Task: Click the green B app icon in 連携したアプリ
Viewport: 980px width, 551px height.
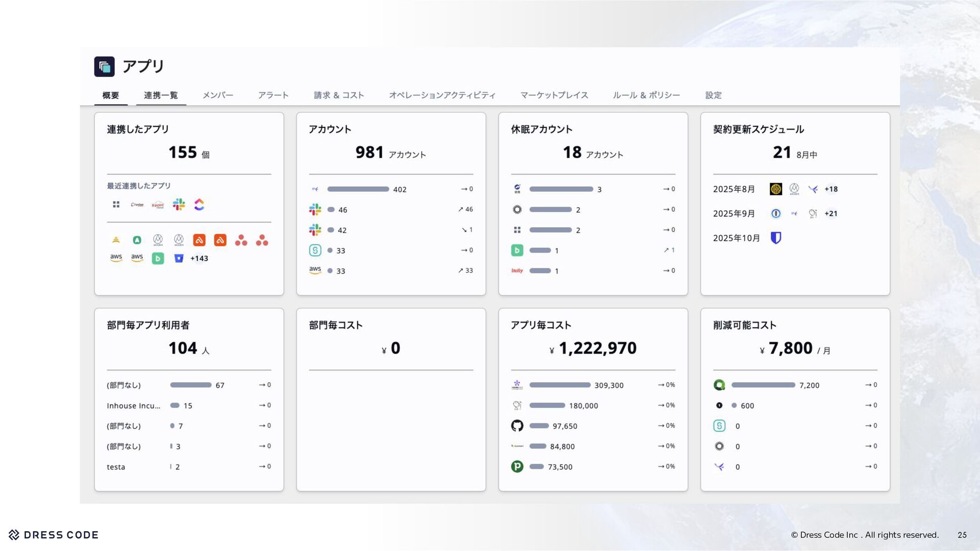Action: tap(158, 259)
